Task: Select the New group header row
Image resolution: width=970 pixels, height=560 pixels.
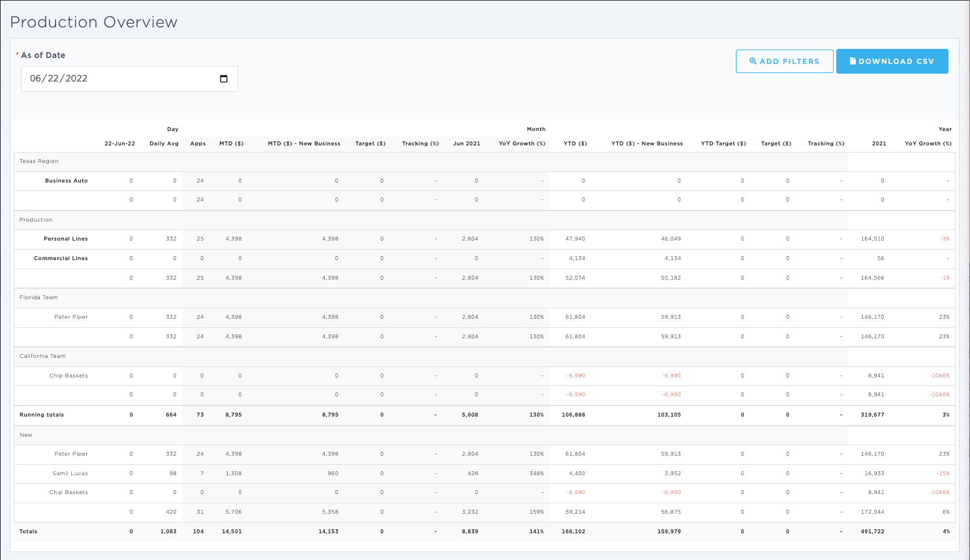Action: pos(26,435)
